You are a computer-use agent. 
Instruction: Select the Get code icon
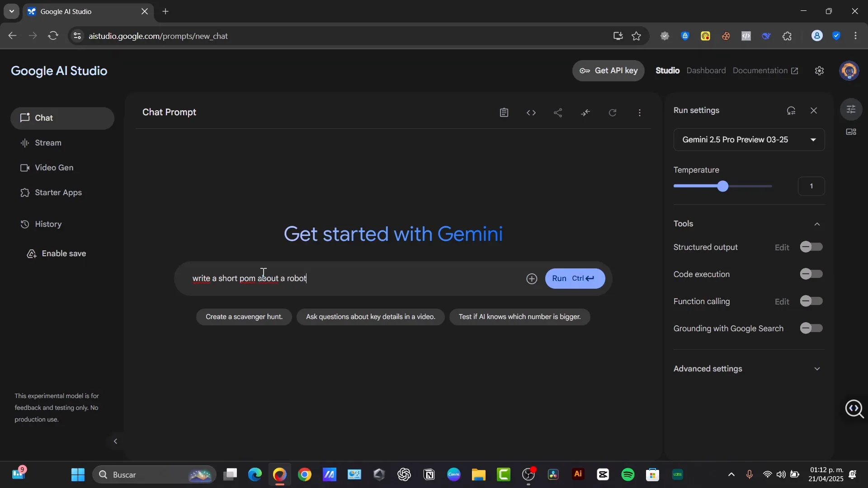pos(531,113)
